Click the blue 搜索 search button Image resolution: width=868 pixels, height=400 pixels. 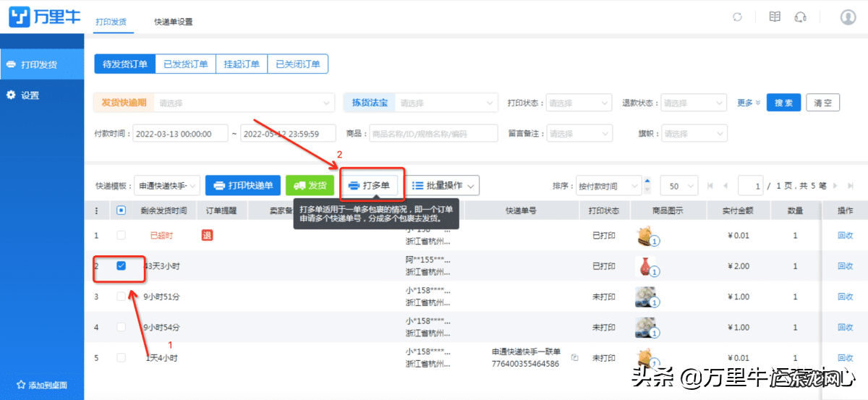click(783, 103)
